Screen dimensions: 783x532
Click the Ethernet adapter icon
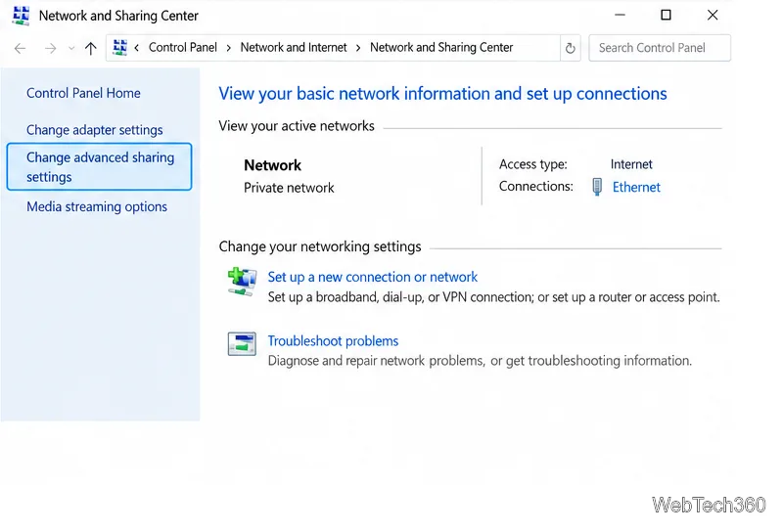(x=597, y=187)
